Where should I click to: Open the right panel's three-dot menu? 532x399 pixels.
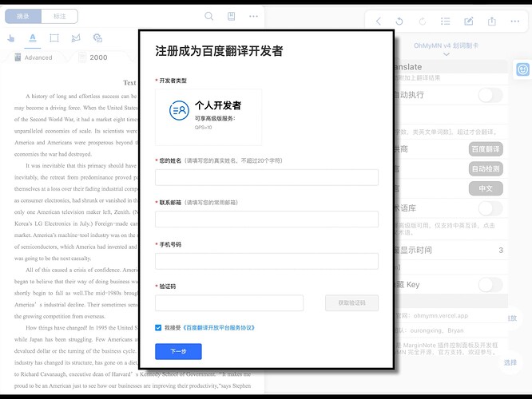click(515, 21)
